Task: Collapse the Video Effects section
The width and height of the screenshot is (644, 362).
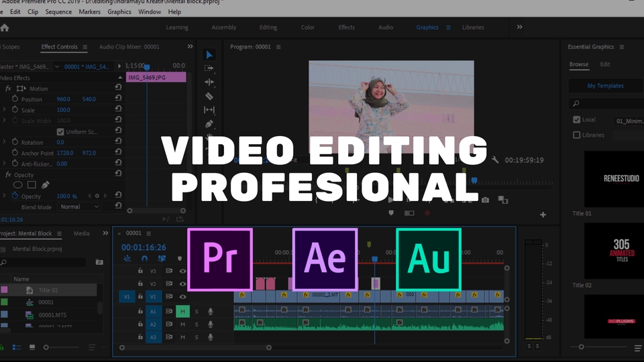Action: point(120,78)
